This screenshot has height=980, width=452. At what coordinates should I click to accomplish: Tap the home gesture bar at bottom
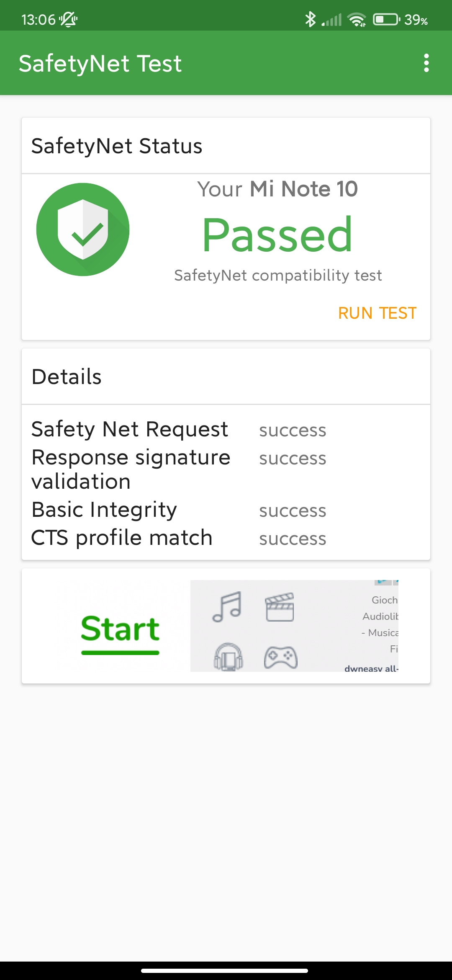[225, 970]
